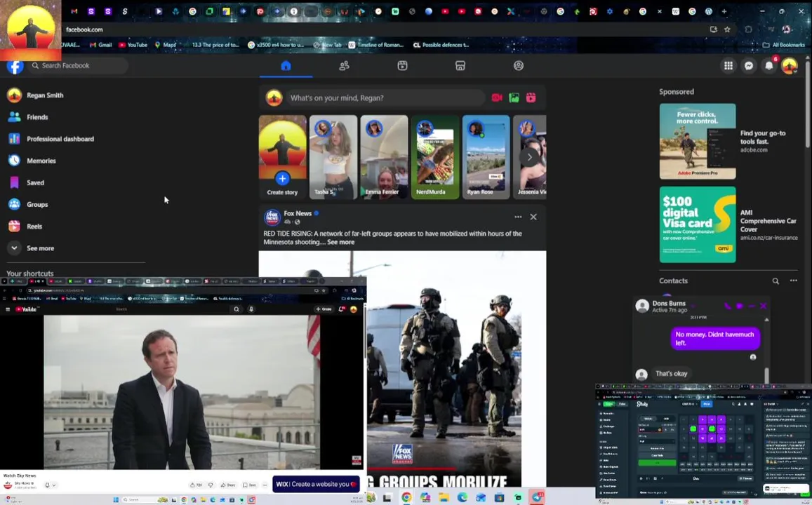Open the NerdMurda story
The height and width of the screenshot is (505, 812).
(x=435, y=157)
